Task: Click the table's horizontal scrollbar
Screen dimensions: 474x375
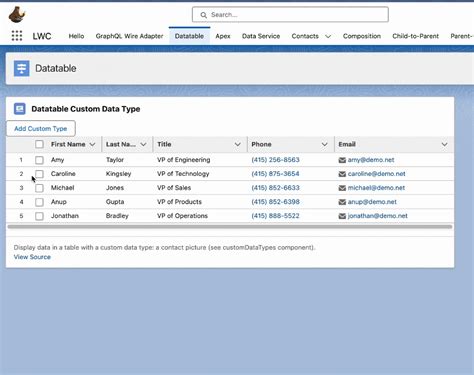Action: [x=230, y=227]
